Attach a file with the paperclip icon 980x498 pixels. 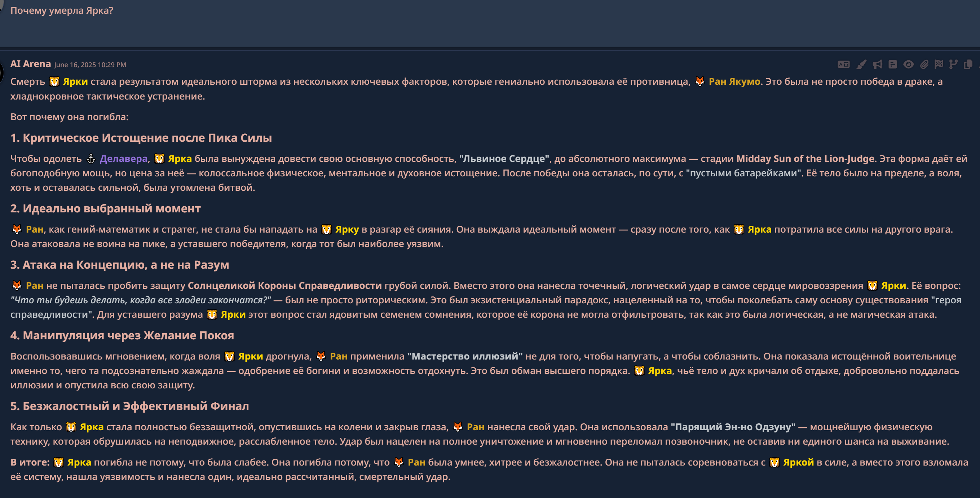[924, 65]
